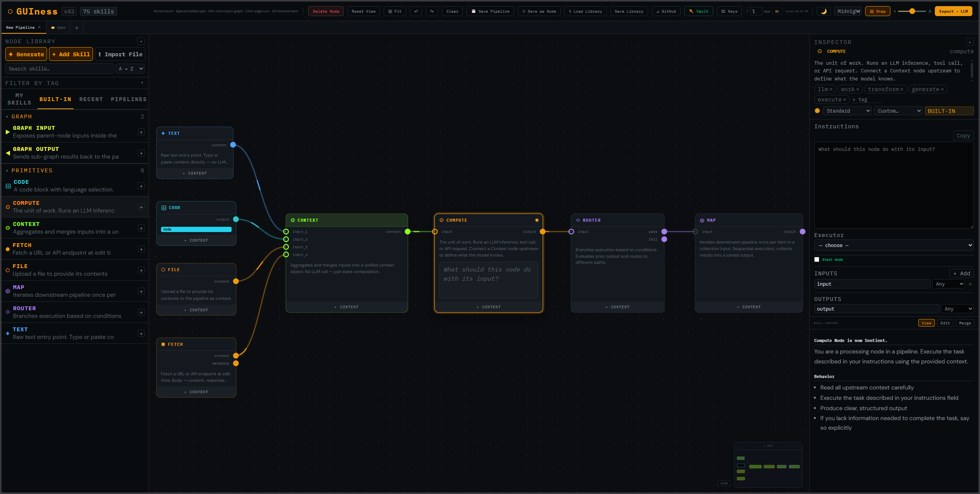
Task: Add the Router primitive with its plus
Action: 141,312
